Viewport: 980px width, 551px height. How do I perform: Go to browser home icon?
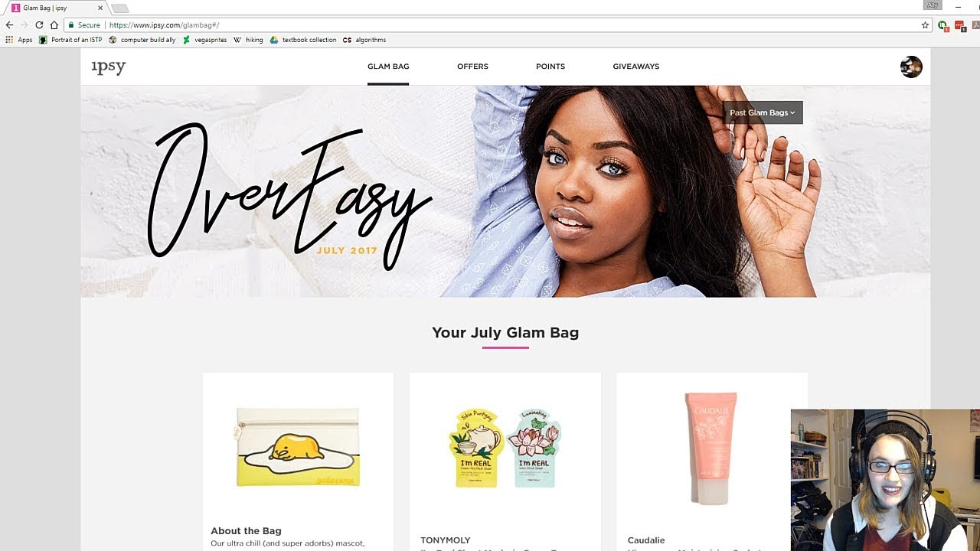54,25
